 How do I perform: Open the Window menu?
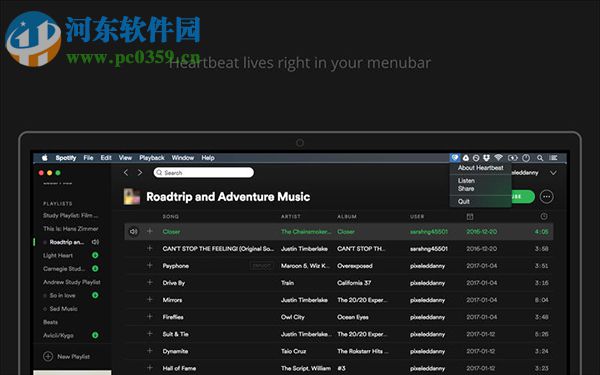[183, 158]
